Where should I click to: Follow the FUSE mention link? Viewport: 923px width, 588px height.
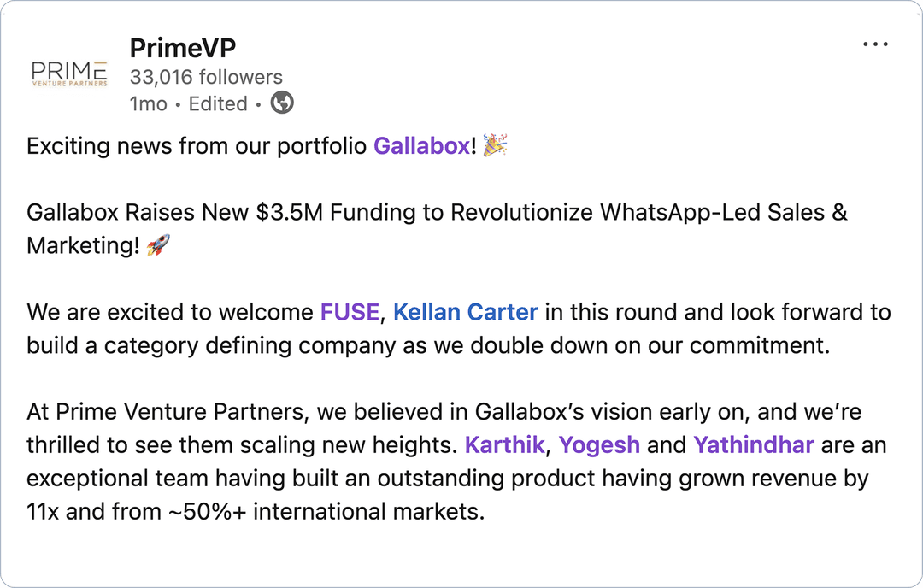point(350,312)
